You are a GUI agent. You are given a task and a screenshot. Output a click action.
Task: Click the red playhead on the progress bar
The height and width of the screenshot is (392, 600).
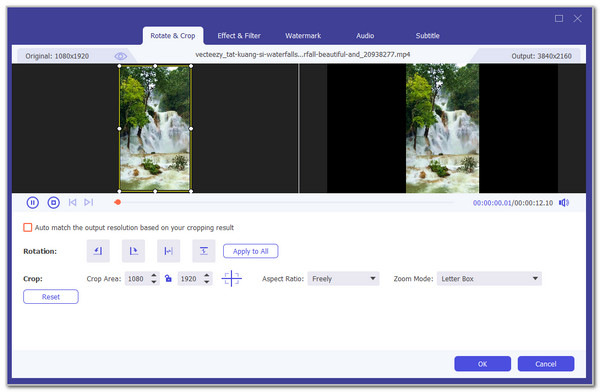(117, 202)
